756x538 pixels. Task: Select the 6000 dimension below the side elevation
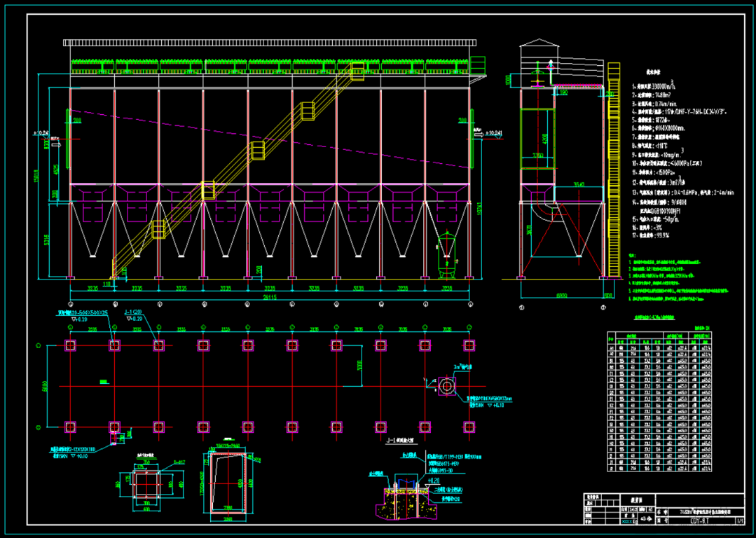pos(561,295)
